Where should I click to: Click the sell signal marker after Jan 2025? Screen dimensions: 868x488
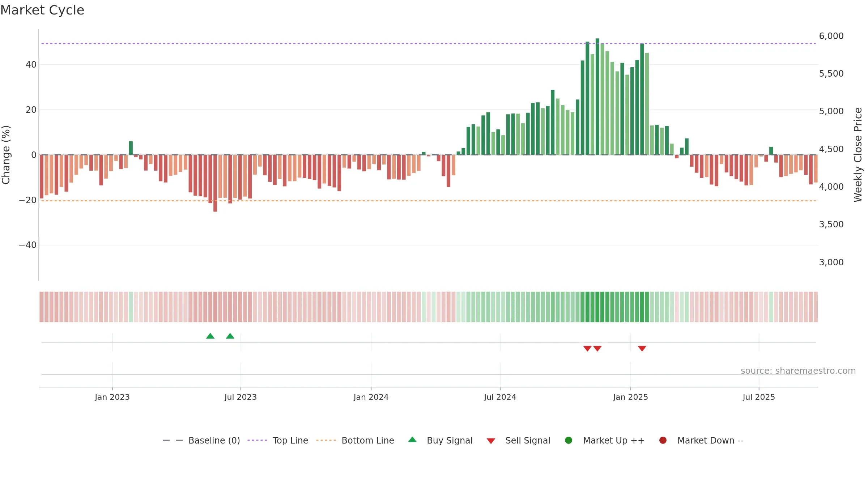[x=642, y=348]
